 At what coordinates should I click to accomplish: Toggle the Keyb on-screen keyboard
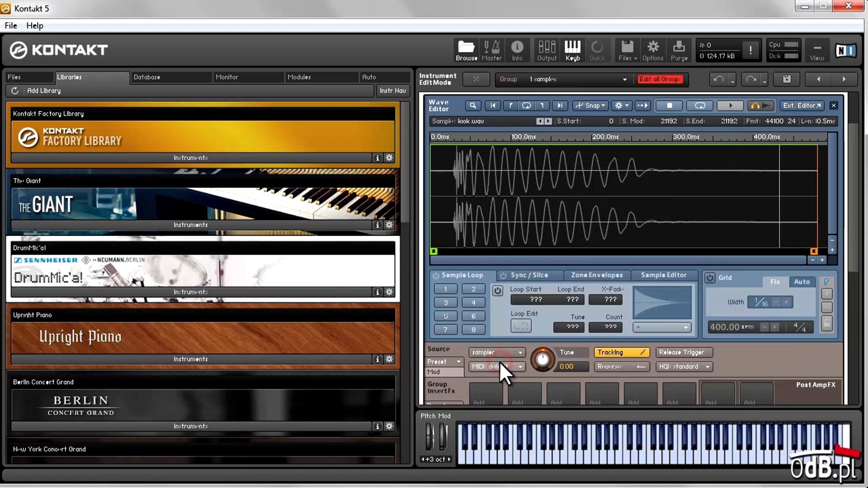pos(573,50)
